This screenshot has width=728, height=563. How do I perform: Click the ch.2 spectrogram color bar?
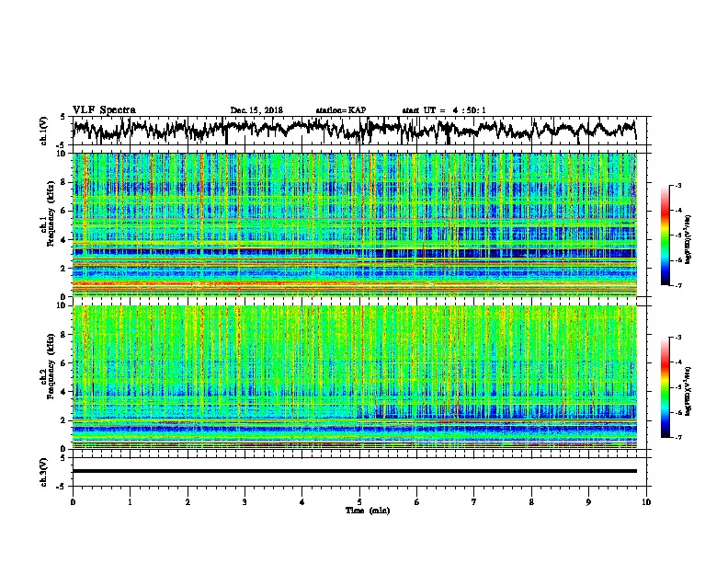665,387
